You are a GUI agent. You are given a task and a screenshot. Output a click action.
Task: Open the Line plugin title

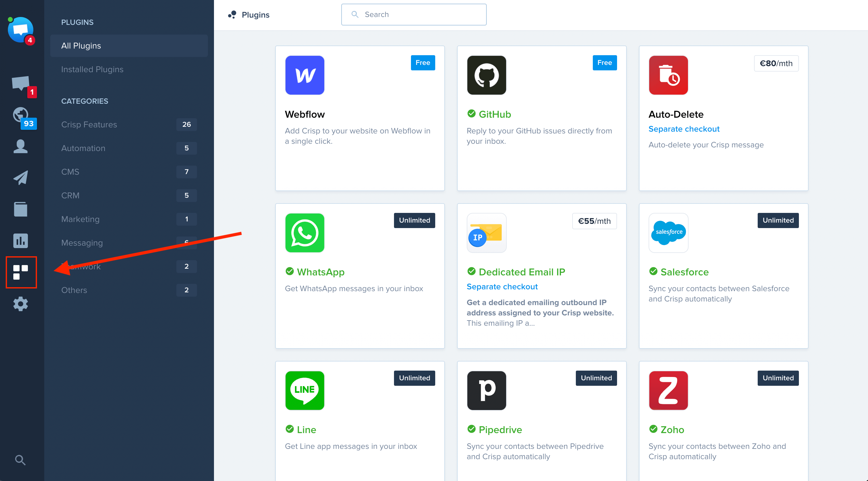pyautogui.click(x=306, y=430)
